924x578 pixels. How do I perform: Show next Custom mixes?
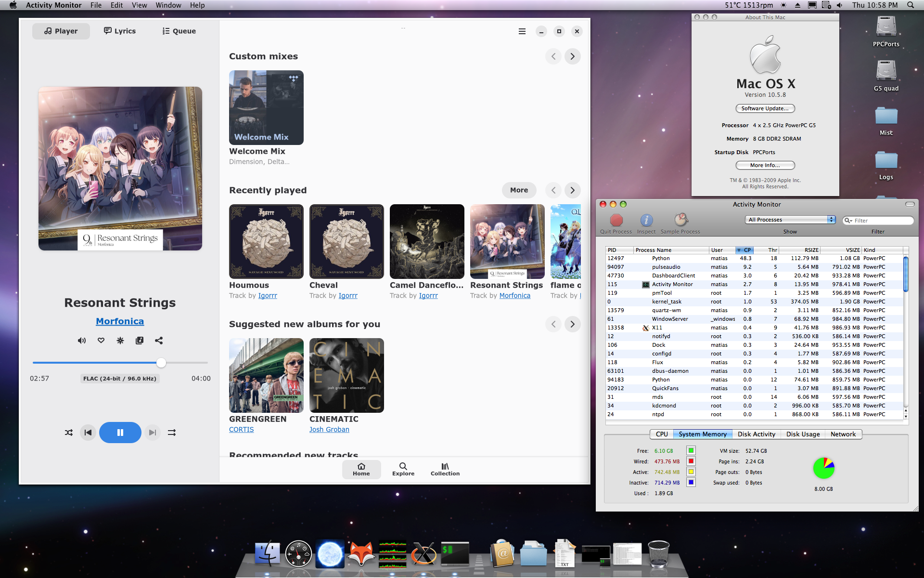tap(573, 56)
